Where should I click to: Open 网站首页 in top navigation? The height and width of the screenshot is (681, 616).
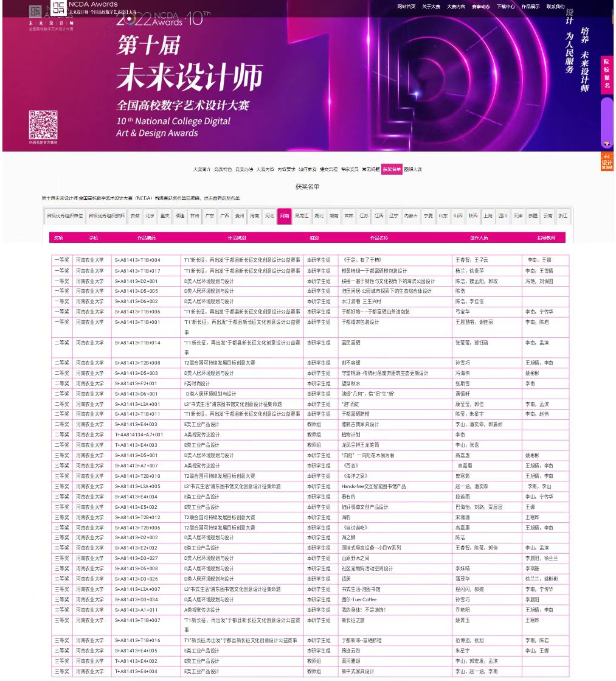tap(406, 7)
